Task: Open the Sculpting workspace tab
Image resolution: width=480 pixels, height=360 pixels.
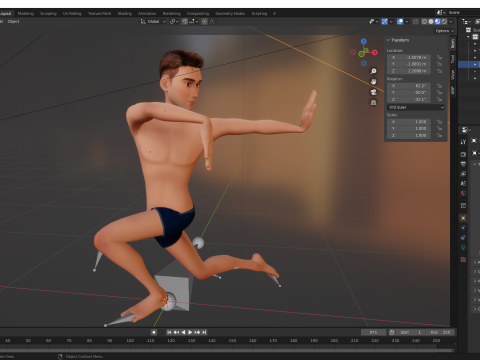Action: click(48, 13)
